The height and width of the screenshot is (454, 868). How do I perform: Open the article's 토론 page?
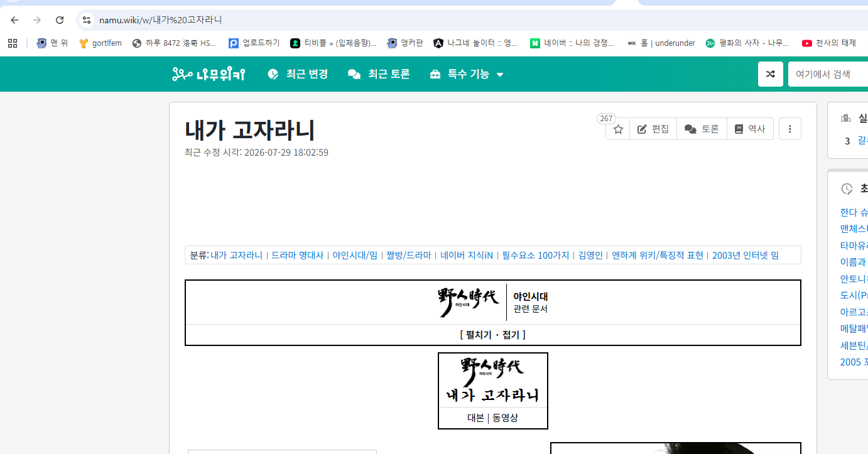point(702,129)
